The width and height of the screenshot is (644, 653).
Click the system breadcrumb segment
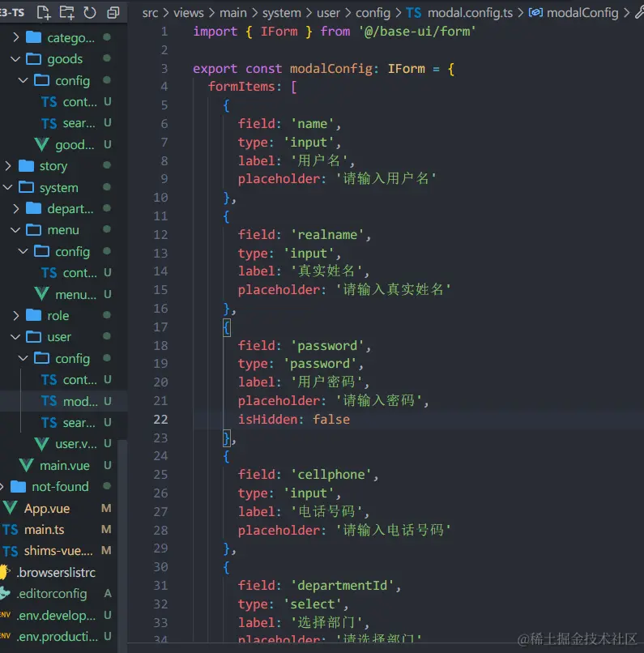click(x=282, y=13)
